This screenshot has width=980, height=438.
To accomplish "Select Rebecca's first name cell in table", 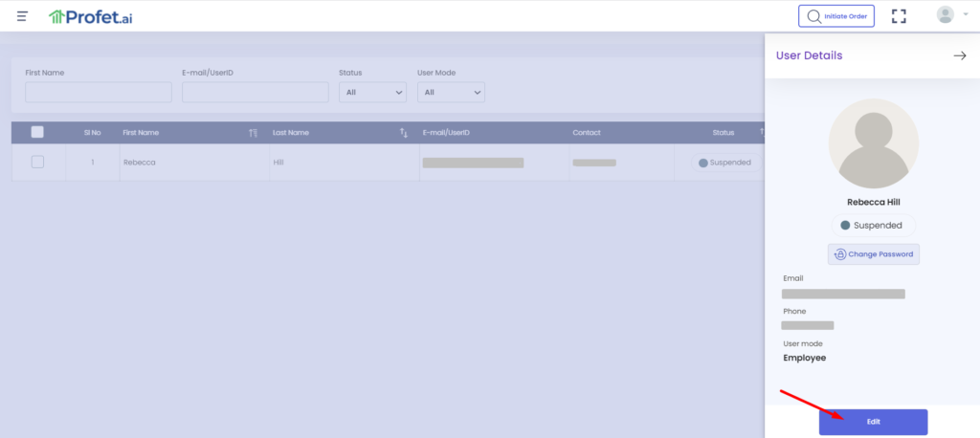I will [x=140, y=163].
